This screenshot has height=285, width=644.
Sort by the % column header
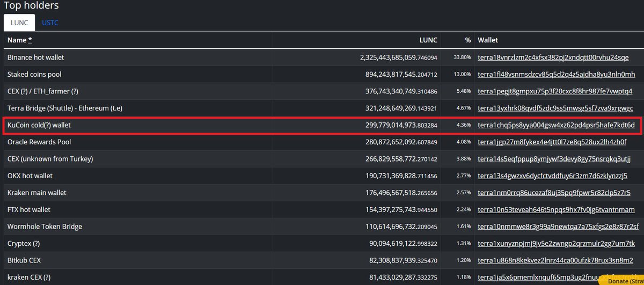468,40
